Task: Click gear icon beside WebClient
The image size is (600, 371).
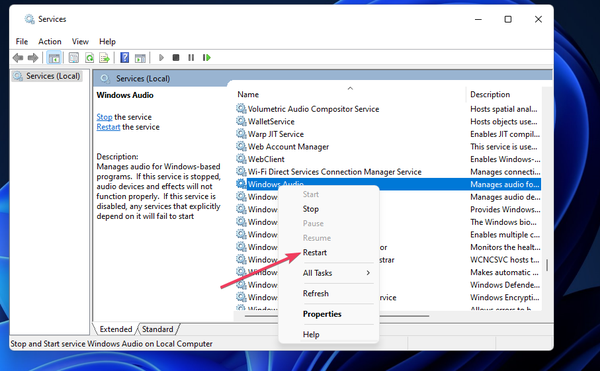Action: point(241,159)
